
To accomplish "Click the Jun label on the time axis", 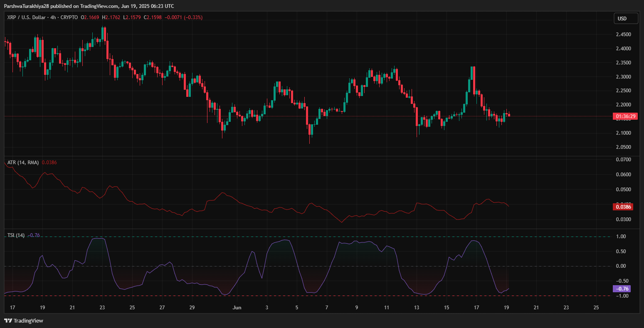I will [x=237, y=308].
